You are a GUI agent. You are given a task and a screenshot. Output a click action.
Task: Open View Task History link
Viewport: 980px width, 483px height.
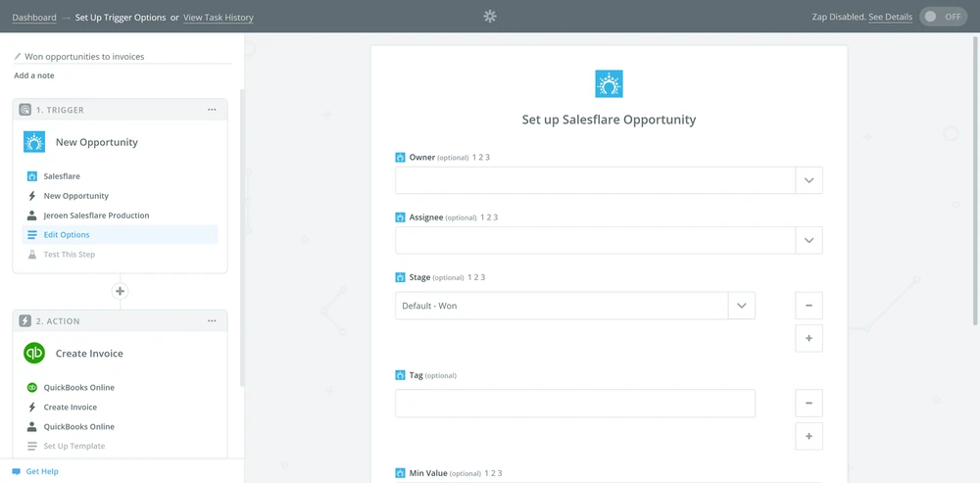point(219,18)
